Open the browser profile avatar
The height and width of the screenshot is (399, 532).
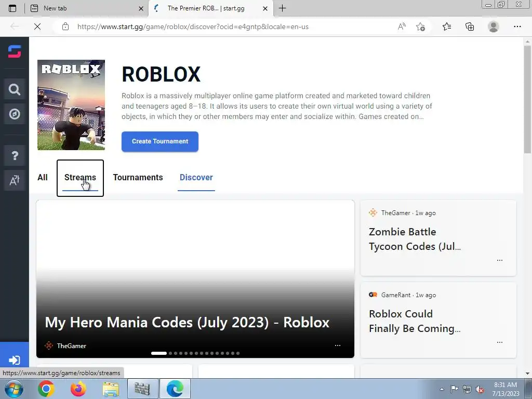[494, 26]
